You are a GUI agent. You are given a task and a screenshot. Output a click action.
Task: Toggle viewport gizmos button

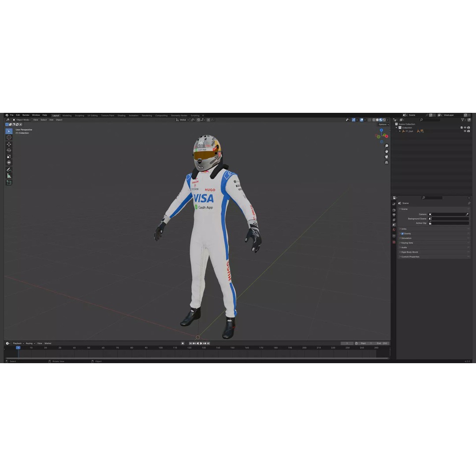pos(353,120)
